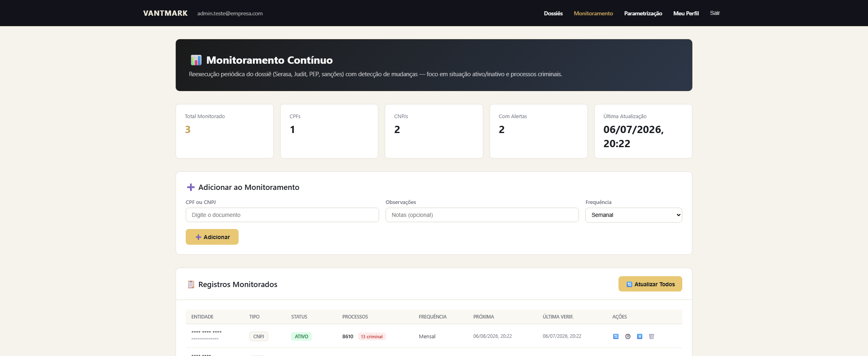The height and width of the screenshot is (356, 868).
Task: Focus the Observações notes field
Action: (x=482, y=215)
